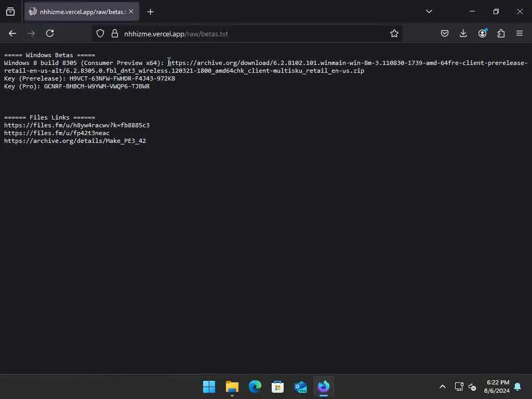Click the continued URL line ending retail_en-us.zip

coord(184,71)
